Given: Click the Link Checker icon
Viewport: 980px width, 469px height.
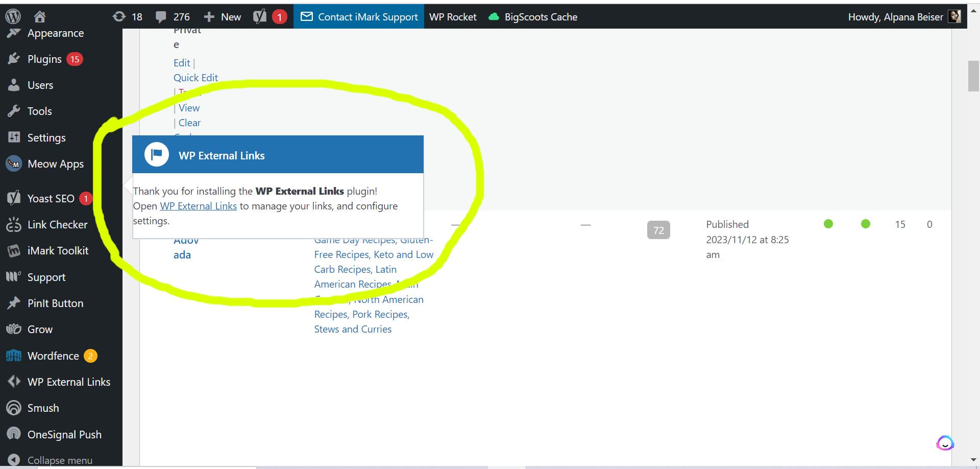Looking at the screenshot, I should coord(14,224).
